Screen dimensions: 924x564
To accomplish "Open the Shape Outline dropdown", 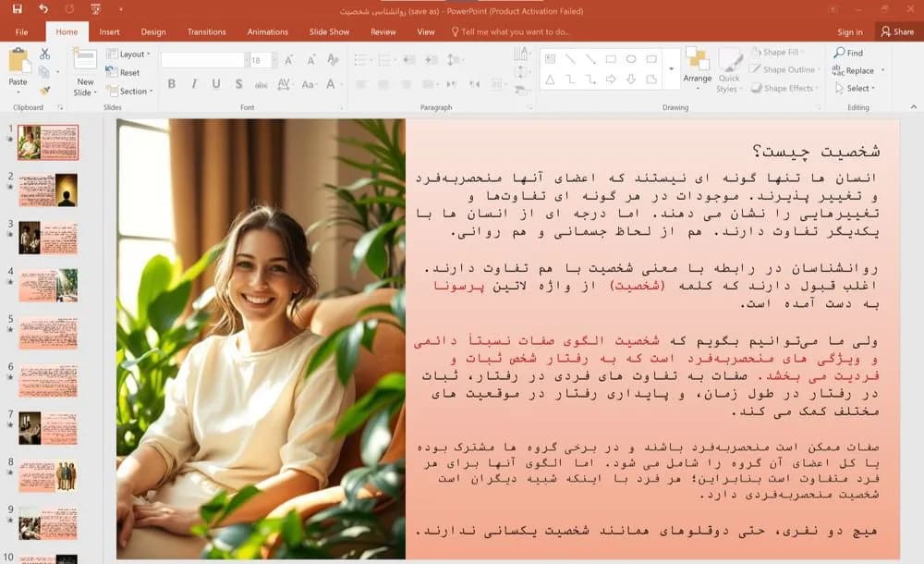I will tap(784, 69).
